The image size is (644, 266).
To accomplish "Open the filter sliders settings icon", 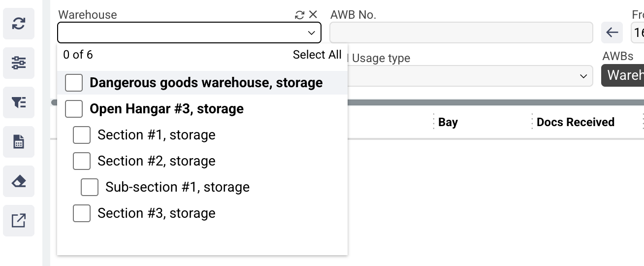I will (19, 63).
